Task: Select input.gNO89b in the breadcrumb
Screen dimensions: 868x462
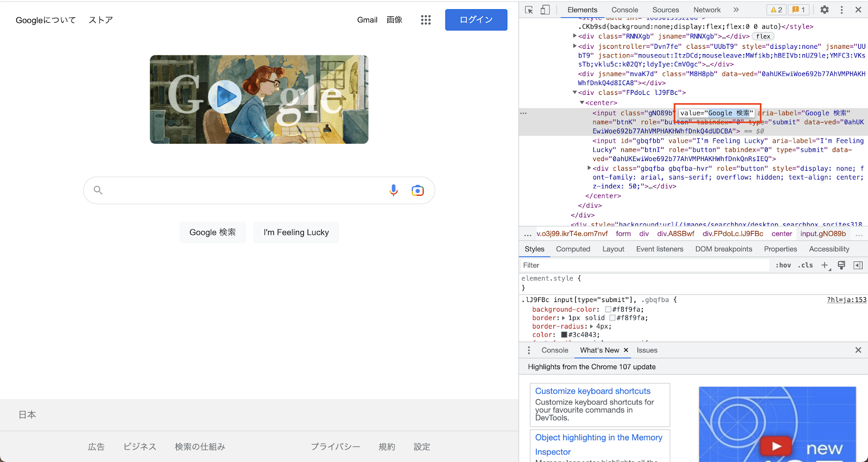Action: click(x=823, y=234)
